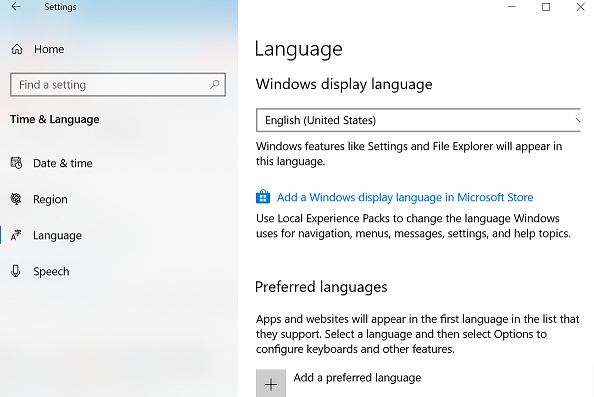Viewport: 594px width, 397px height.
Task: Click the plus button to add a language
Action: coord(271,383)
